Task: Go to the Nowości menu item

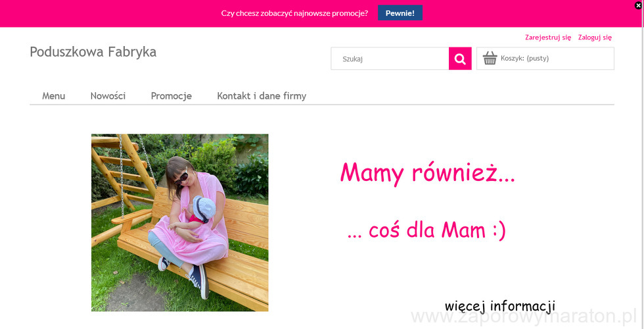Action: point(108,96)
